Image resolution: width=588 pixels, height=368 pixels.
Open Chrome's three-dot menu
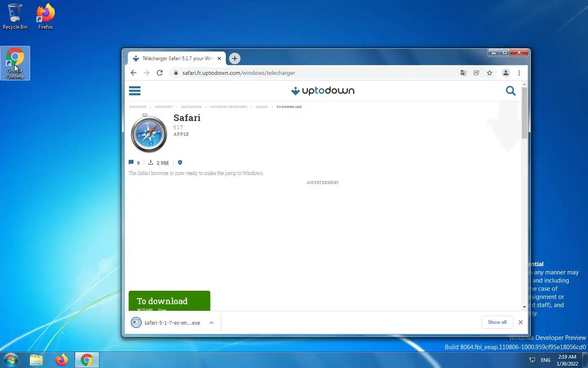pyautogui.click(x=519, y=73)
